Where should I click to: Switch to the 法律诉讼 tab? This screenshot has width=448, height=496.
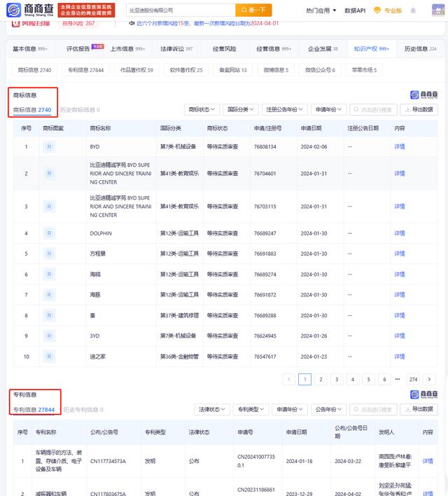pyautogui.click(x=176, y=49)
